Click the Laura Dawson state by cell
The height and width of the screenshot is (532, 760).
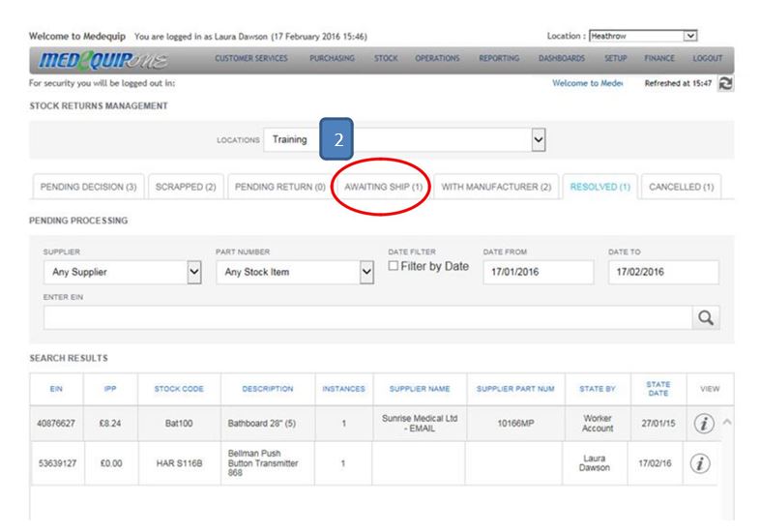point(595,463)
